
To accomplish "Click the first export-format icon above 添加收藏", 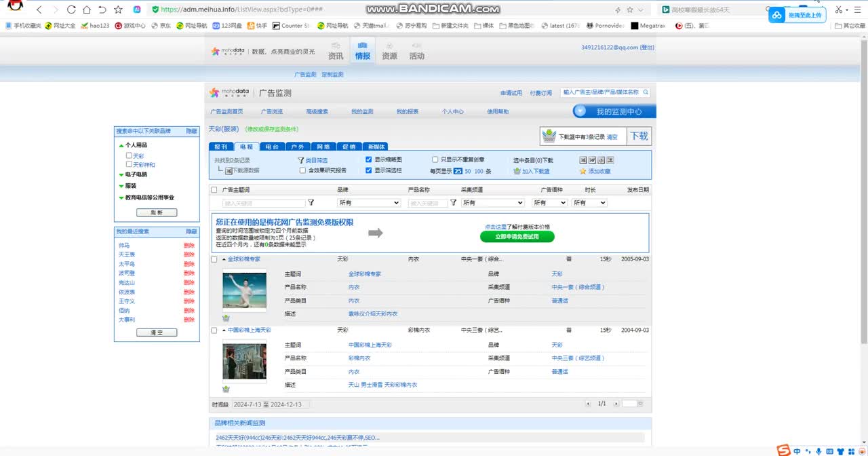I will (583, 160).
